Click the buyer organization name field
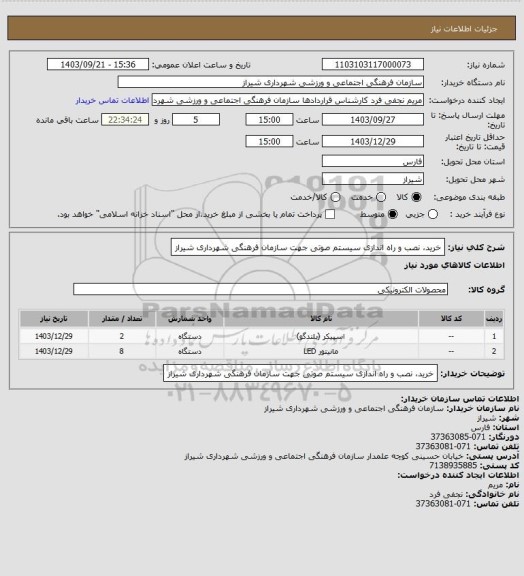Viewport: 524px width, 576px height. point(270,82)
